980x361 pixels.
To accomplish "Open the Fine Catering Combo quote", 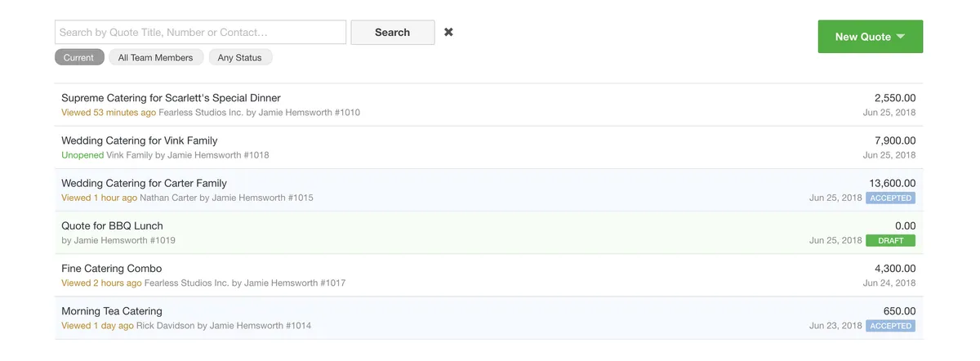I will 112,268.
